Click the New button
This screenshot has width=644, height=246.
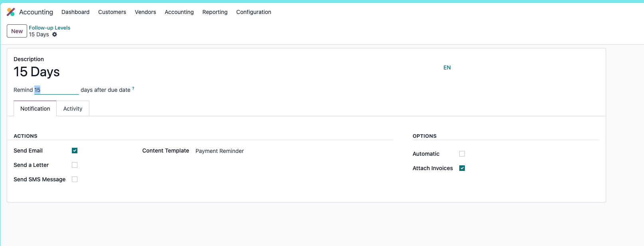click(17, 31)
